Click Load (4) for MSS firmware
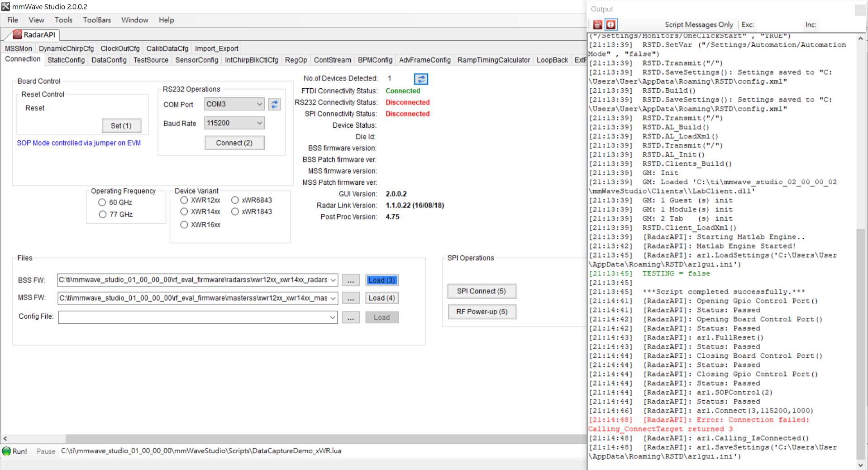Image resolution: width=868 pixels, height=470 pixels. pos(382,298)
